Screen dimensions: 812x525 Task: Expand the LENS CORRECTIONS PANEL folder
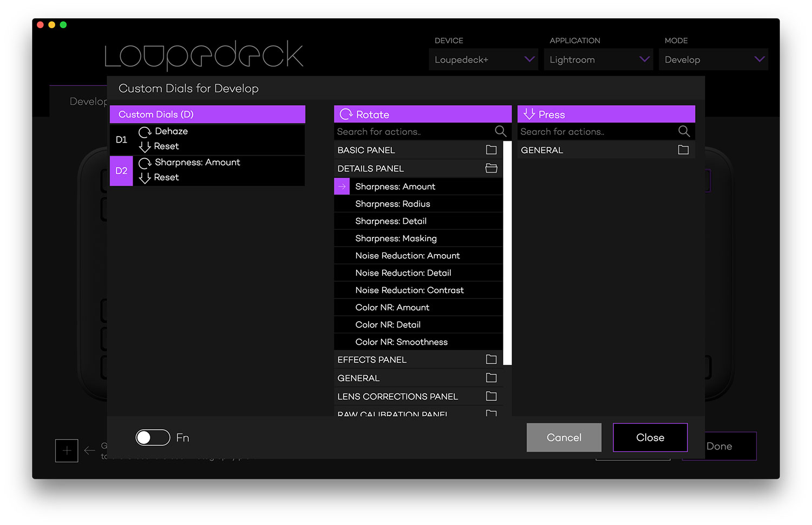pyautogui.click(x=418, y=397)
